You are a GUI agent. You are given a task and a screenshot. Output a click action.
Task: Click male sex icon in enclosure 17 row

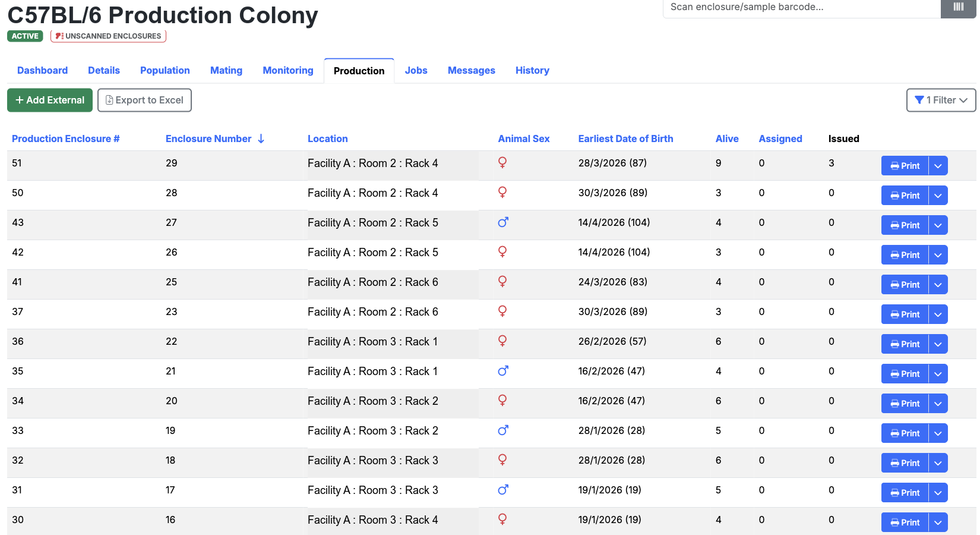(503, 490)
